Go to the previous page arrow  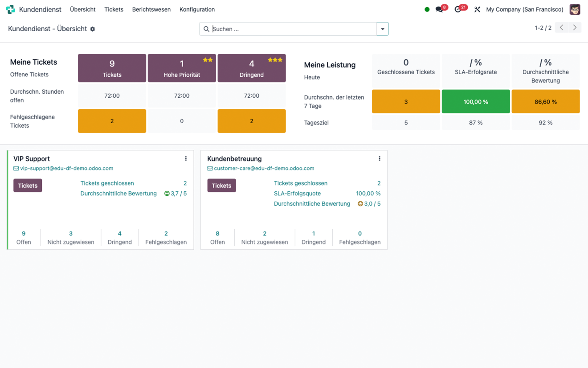[x=562, y=28]
